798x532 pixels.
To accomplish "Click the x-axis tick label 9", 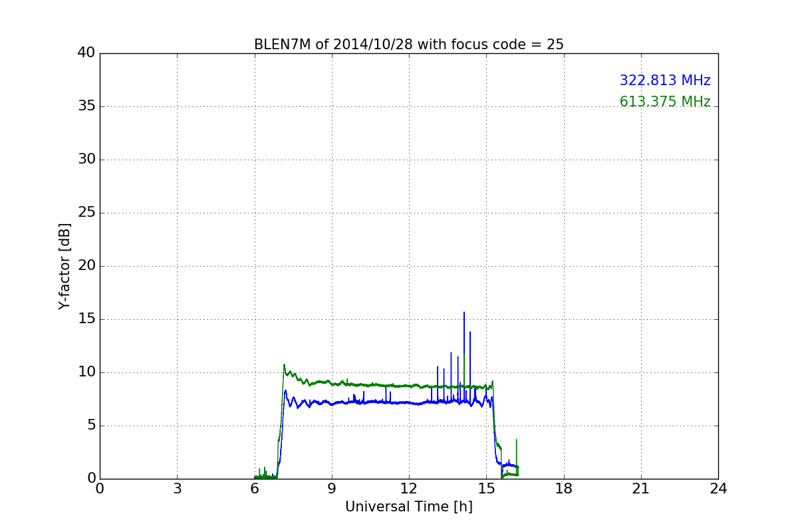I will point(332,489).
